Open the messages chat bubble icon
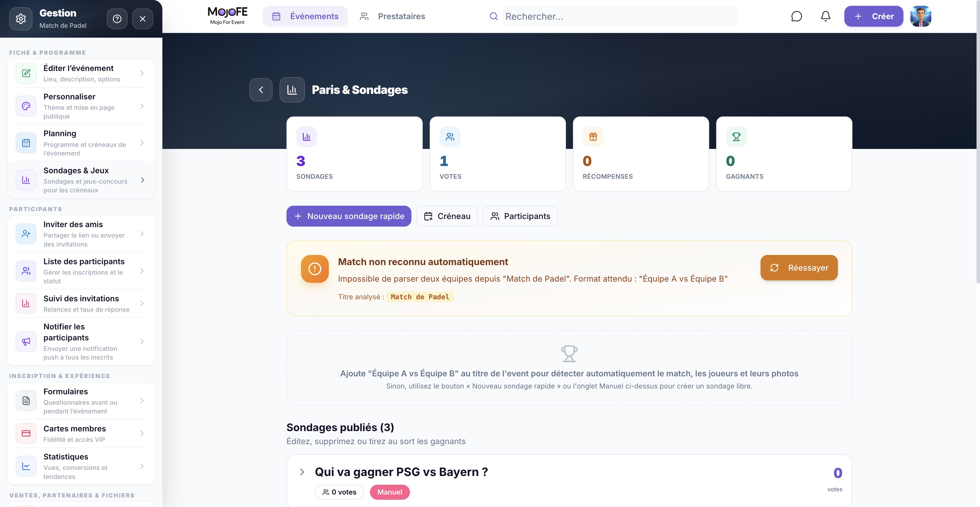This screenshot has height=507, width=980. (796, 16)
